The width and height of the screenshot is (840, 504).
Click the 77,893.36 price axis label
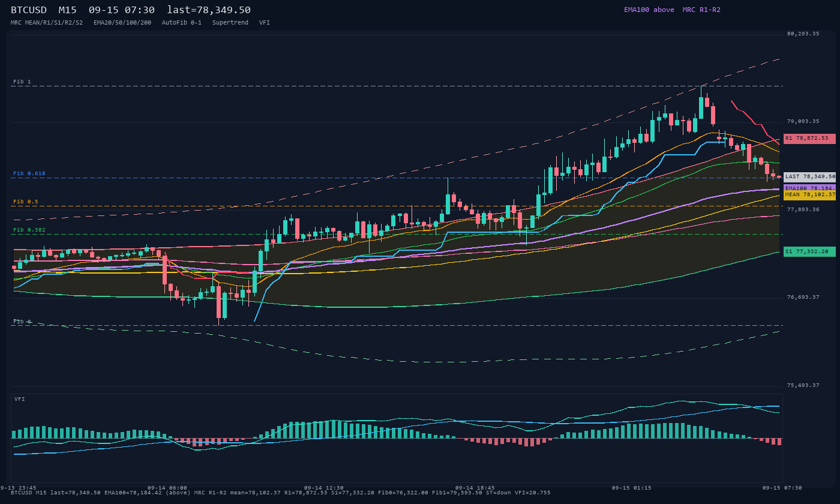coord(803,209)
